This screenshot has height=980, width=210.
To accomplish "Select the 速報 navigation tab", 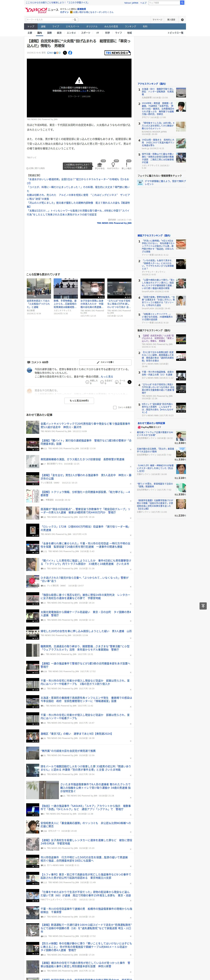I will click(x=43, y=27).
